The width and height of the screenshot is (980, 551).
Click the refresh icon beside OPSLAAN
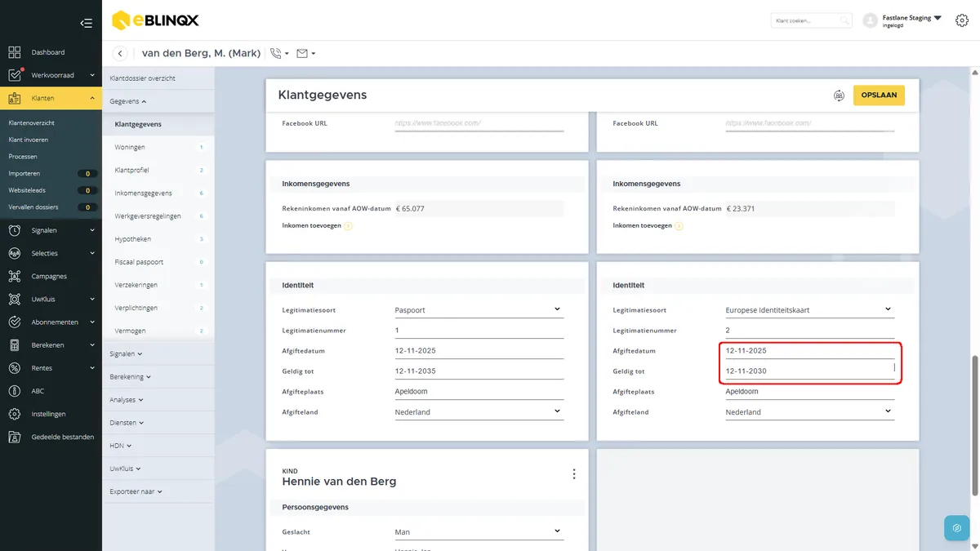click(839, 96)
